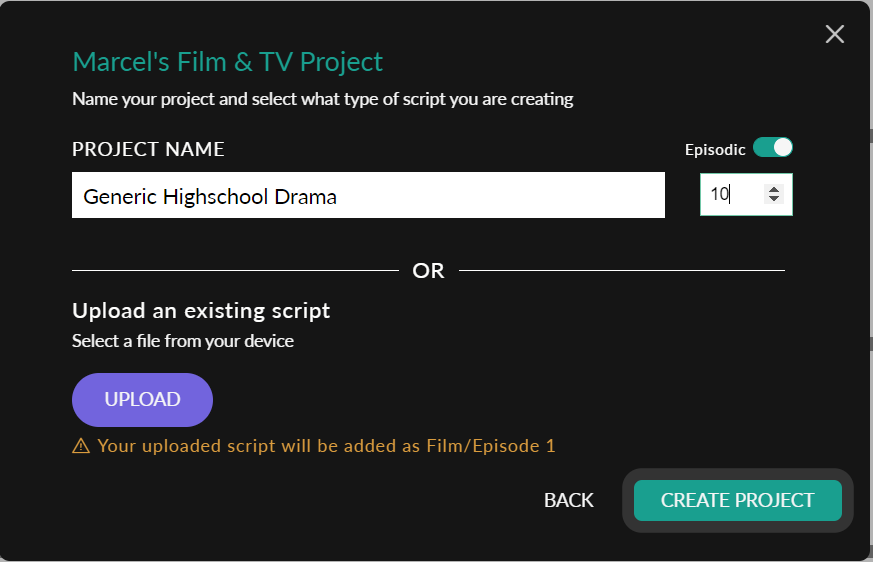Click CREATE PROJECT to finish
873x562 pixels.
point(738,500)
